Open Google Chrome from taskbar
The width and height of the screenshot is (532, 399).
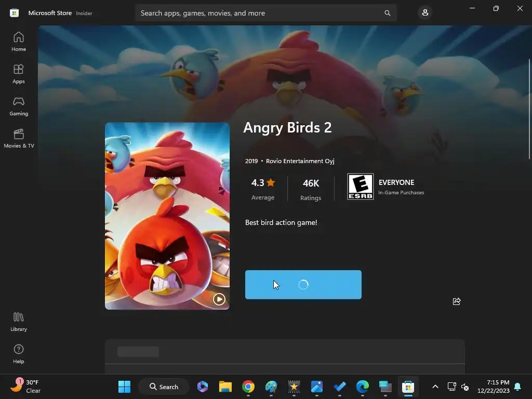248,387
